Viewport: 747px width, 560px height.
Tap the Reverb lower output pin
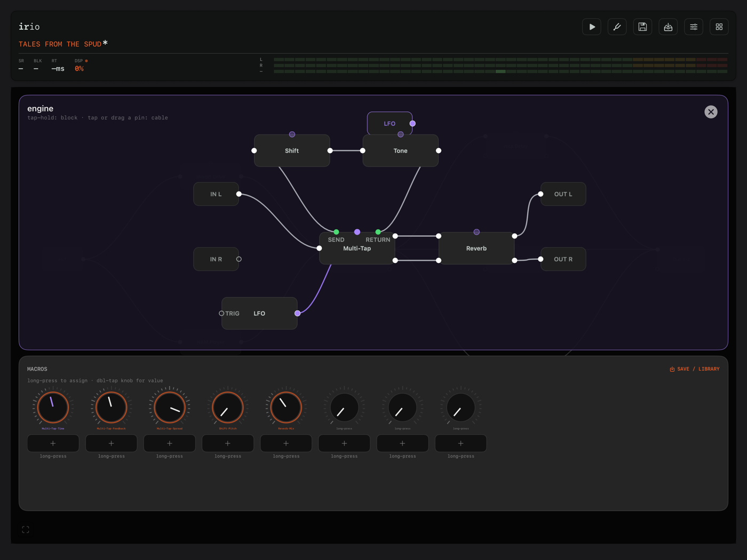pyautogui.click(x=514, y=261)
